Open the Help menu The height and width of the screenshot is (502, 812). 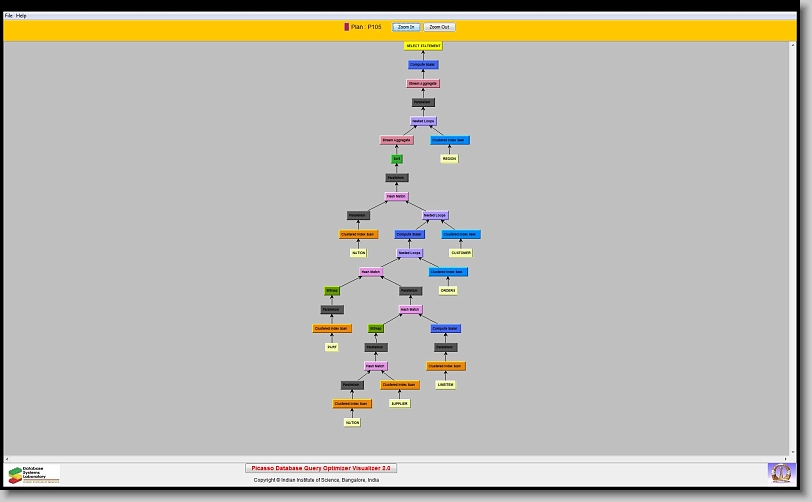(22, 16)
